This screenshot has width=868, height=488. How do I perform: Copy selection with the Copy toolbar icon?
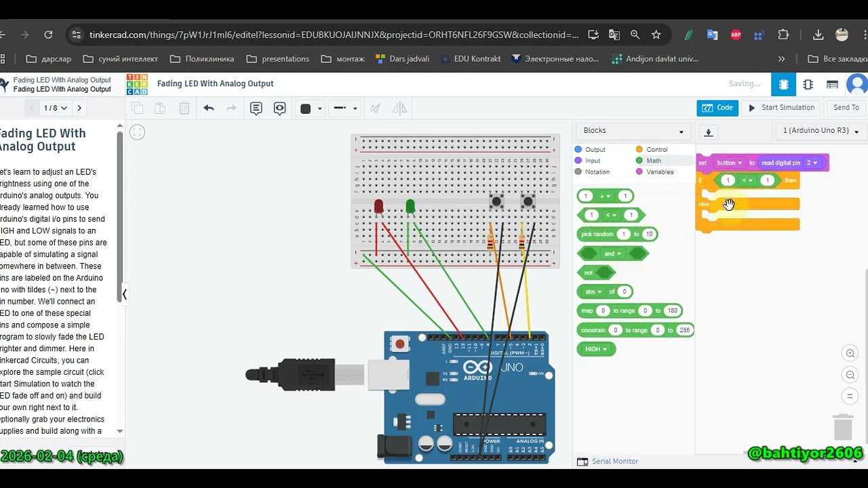(x=137, y=108)
